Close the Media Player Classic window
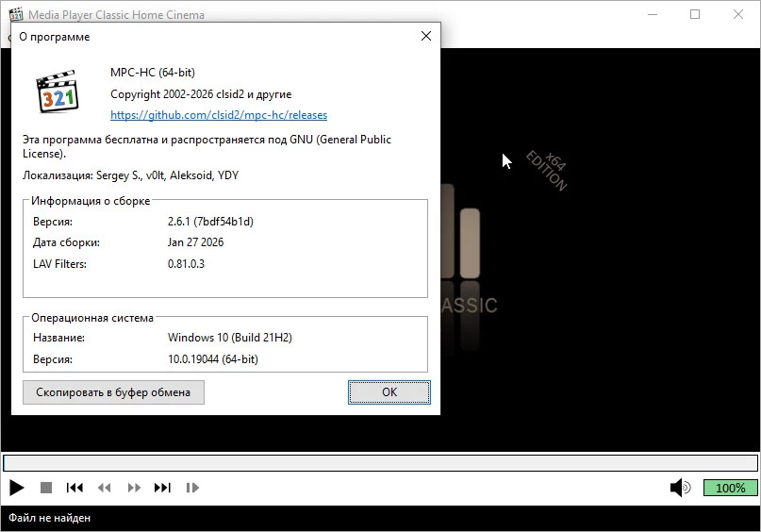 [738, 15]
